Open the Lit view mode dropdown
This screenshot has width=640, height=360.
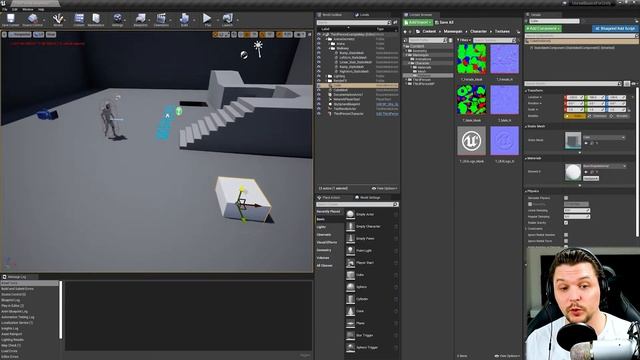coord(38,35)
